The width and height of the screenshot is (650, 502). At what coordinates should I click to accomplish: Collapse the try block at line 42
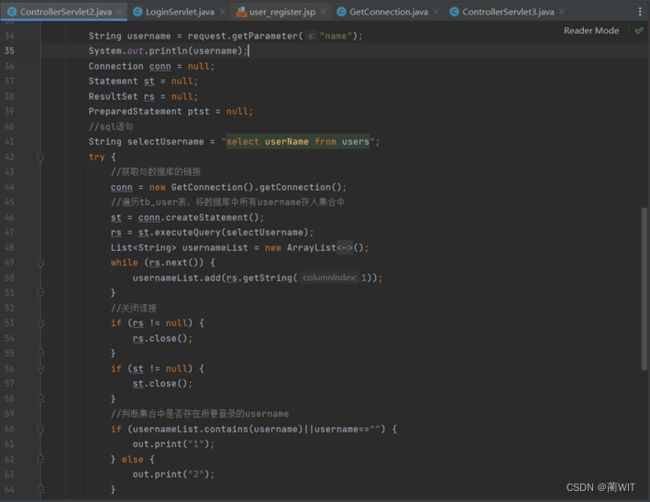[x=41, y=157]
